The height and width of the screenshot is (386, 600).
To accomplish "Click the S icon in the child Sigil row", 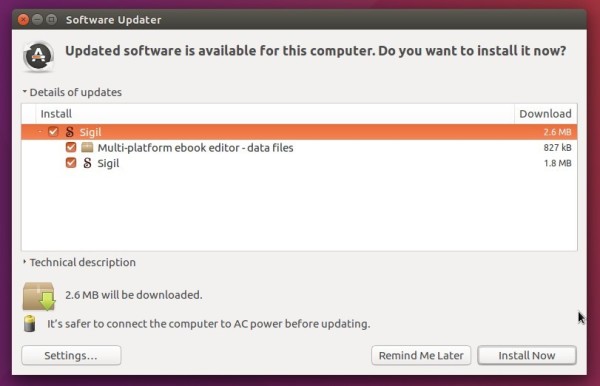I will pos(87,163).
